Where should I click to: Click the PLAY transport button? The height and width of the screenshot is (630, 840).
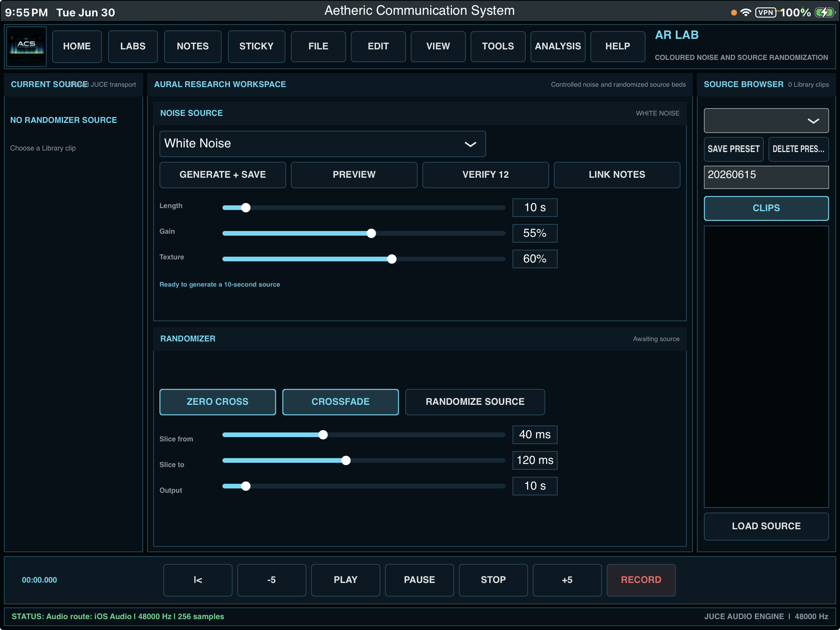tap(346, 580)
